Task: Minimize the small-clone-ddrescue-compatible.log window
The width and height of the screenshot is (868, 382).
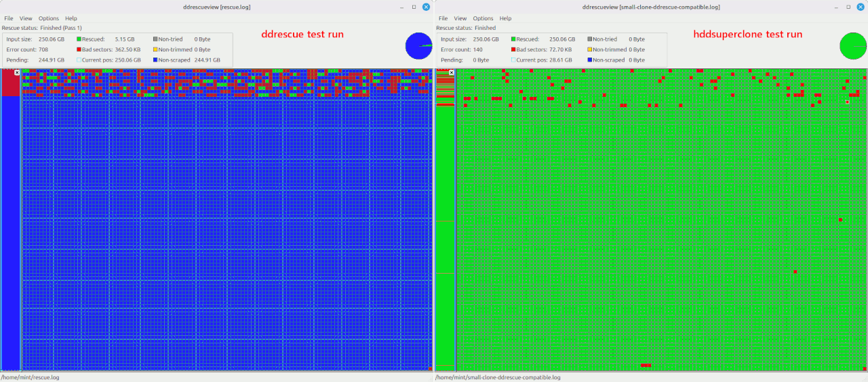Action: [835, 7]
